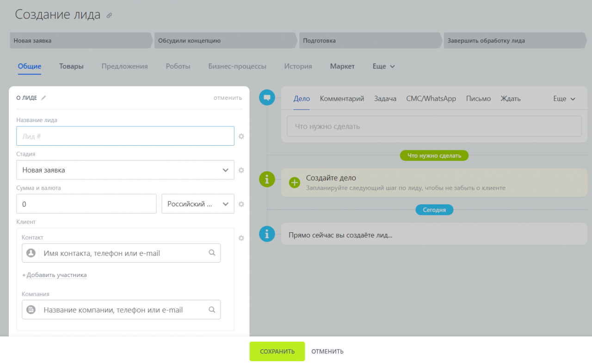Click search magnifier in Компания field
The width and height of the screenshot is (592, 364).
(x=212, y=310)
